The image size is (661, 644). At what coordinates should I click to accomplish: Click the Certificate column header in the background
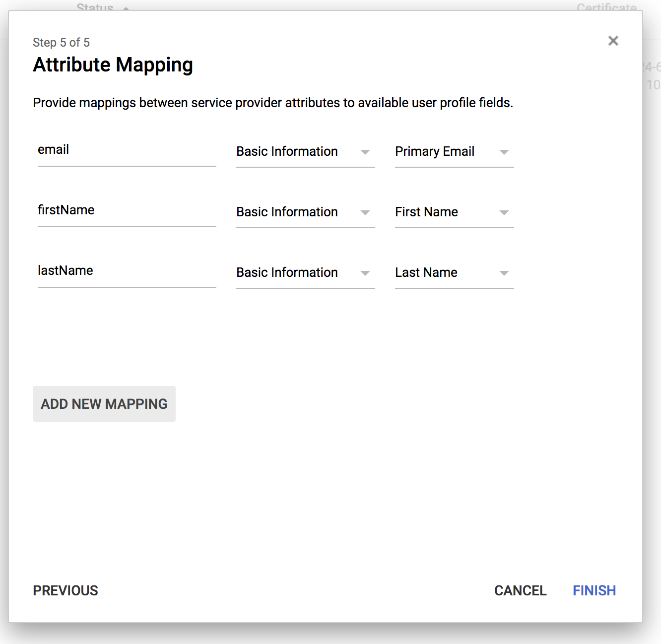point(606,6)
